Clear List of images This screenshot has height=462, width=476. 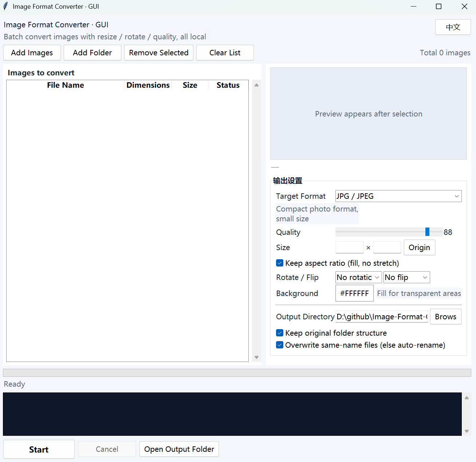point(225,53)
